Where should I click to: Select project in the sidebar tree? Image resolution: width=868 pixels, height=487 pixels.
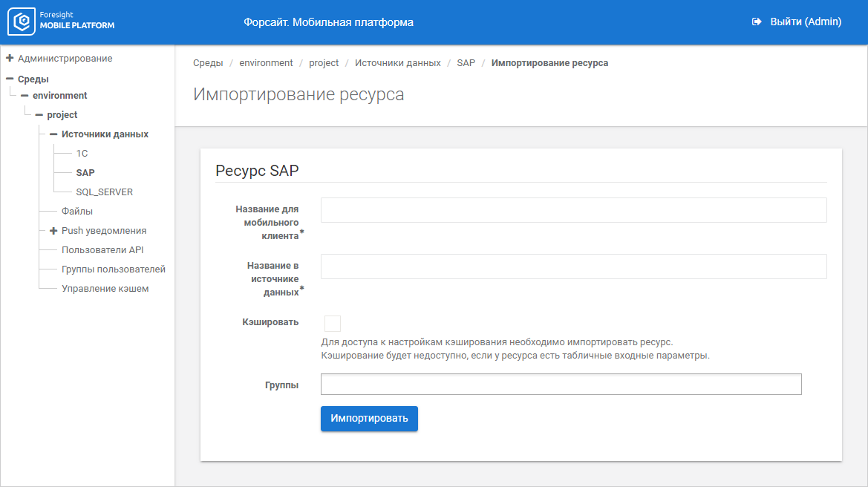tap(62, 115)
